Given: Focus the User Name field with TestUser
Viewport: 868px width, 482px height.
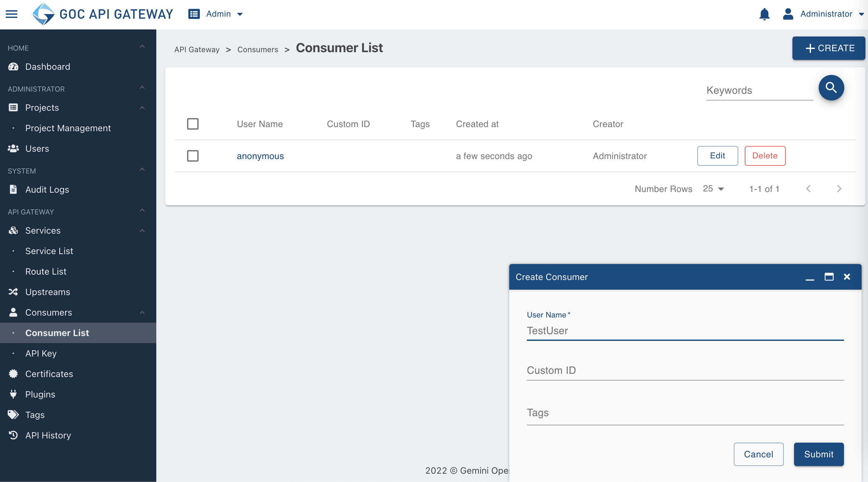Looking at the screenshot, I should pos(685,331).
